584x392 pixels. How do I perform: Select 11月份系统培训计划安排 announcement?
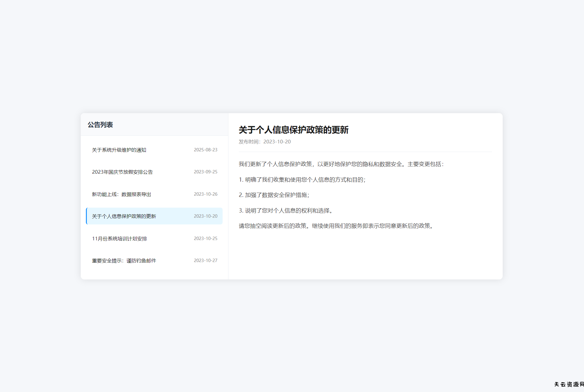120,239
